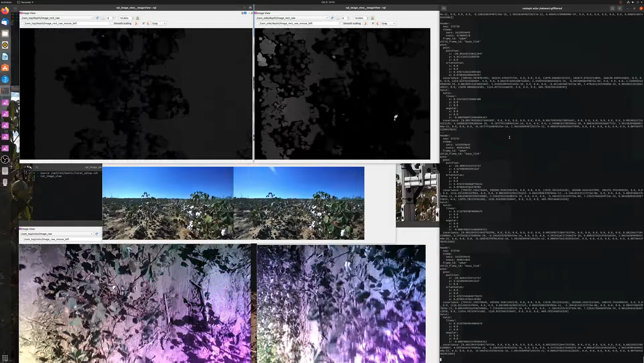Rotate cam_side depth image right
The width and height of the screenshot is (644, 363).
tap(378, 24)
